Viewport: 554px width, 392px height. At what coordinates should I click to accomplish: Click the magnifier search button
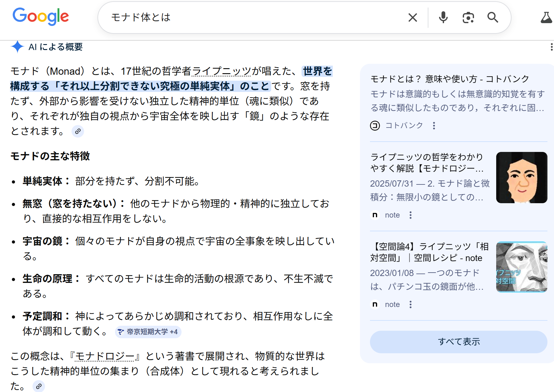pos(493,18)
